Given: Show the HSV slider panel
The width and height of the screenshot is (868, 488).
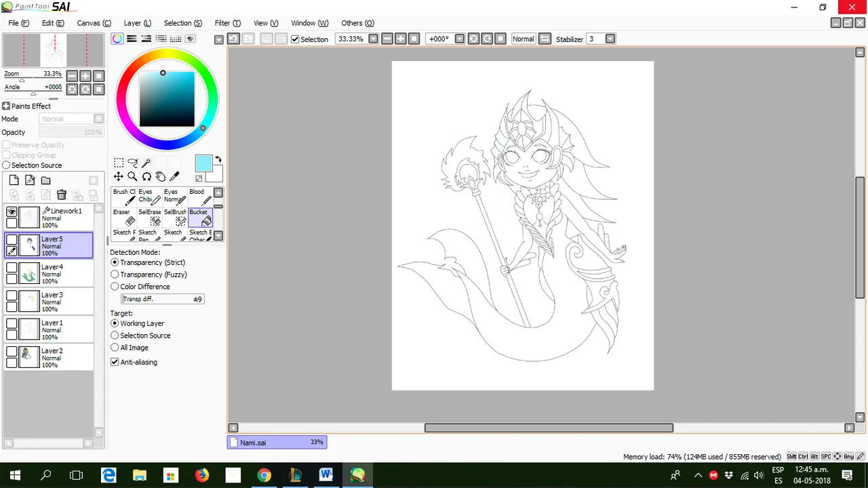Looking at the screenshot, I should coord(146,39).
